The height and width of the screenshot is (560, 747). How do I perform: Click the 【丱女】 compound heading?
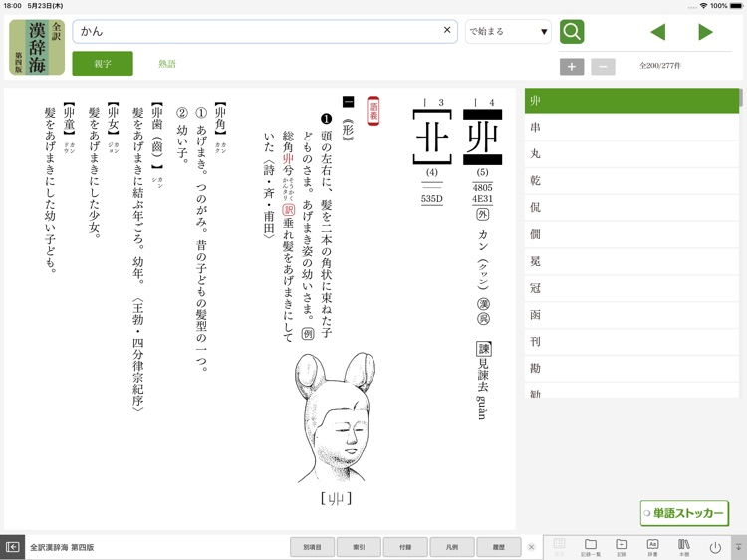(113, 118)
